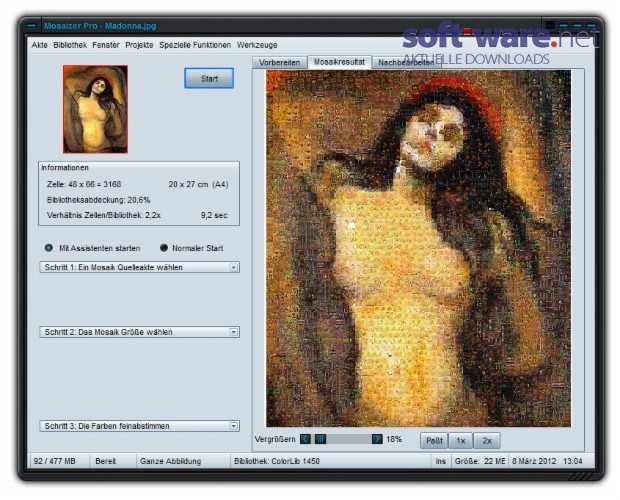This screenshot has width=620, height=500.
Task: Click the 1x zoom button
Action: [461, 441]
